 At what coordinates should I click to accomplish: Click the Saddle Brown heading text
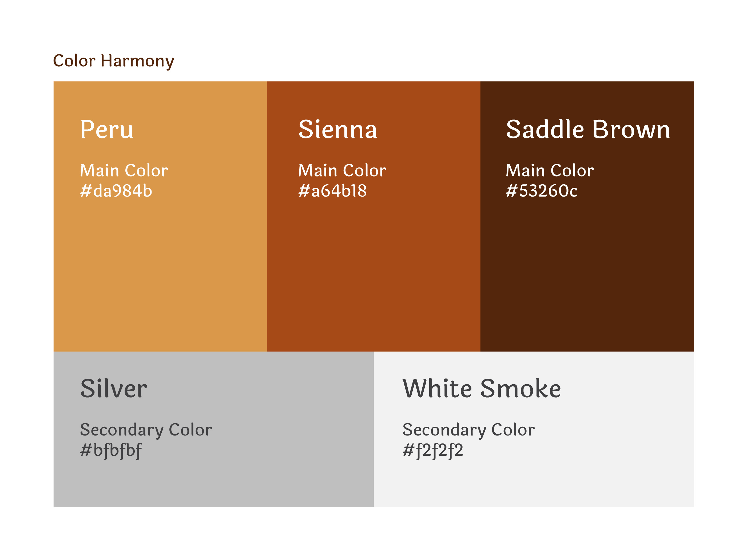[588, 129]
